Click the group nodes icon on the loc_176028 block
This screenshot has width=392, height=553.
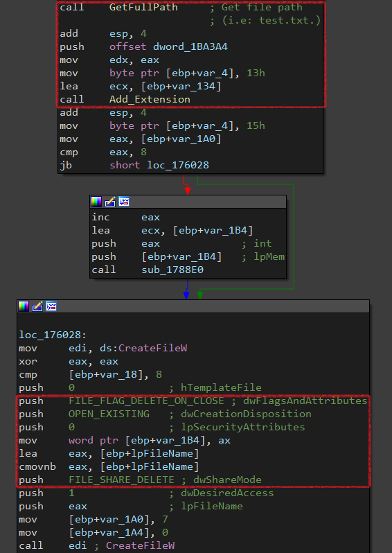[x=51, y=306]
